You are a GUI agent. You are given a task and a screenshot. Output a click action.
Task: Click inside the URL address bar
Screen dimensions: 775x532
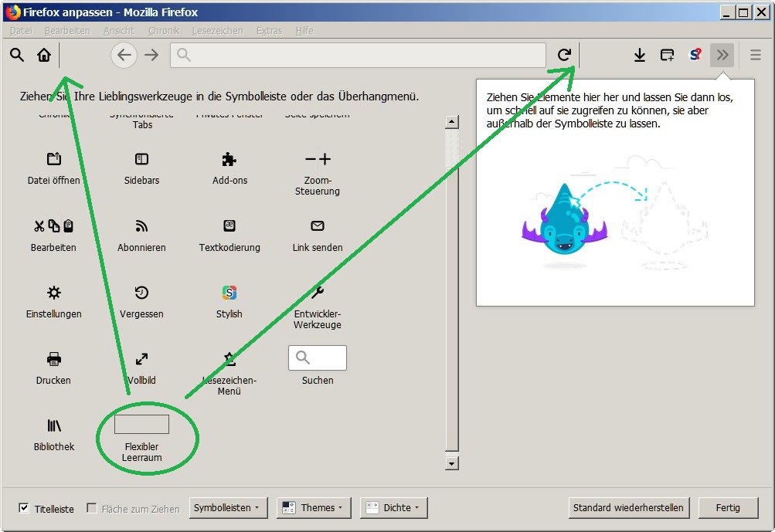(x=358, y=55)
